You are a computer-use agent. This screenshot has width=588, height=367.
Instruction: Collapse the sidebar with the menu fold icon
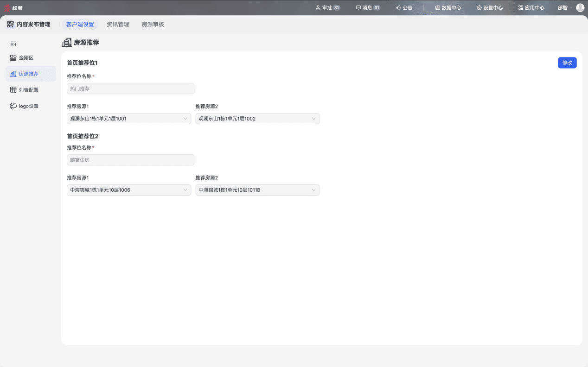click(x=13, y=44)
